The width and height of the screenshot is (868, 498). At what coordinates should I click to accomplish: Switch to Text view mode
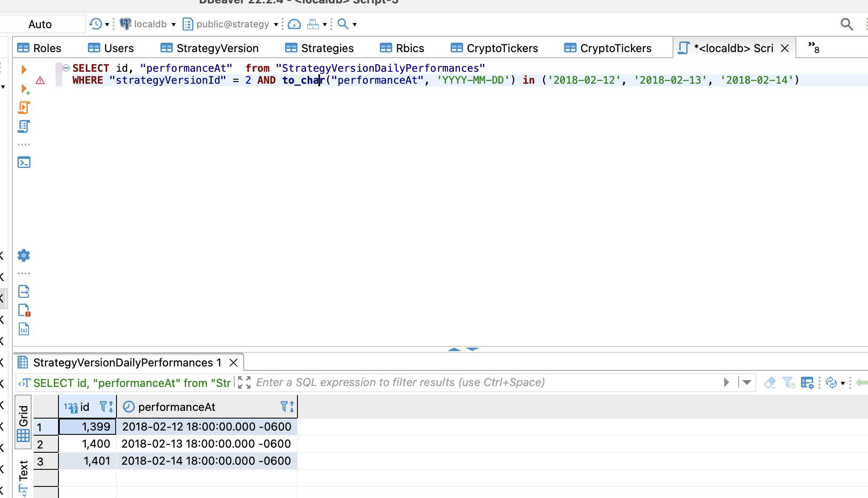23,477
